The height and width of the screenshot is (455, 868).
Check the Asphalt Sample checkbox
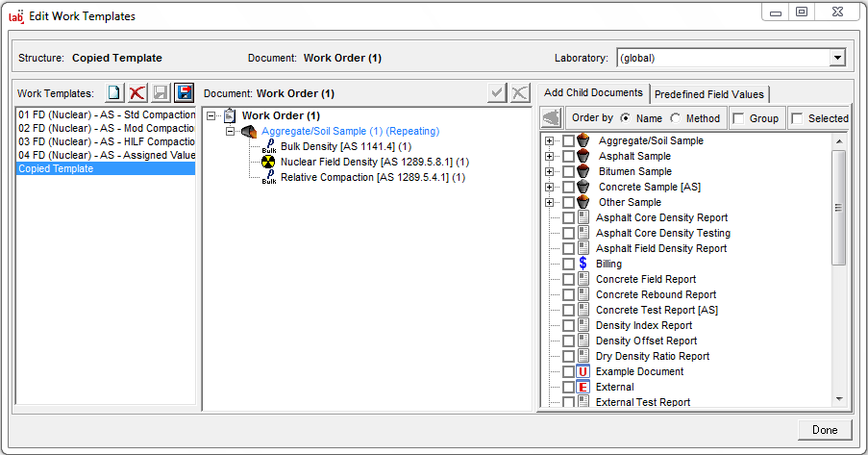(x=568, y=156)
